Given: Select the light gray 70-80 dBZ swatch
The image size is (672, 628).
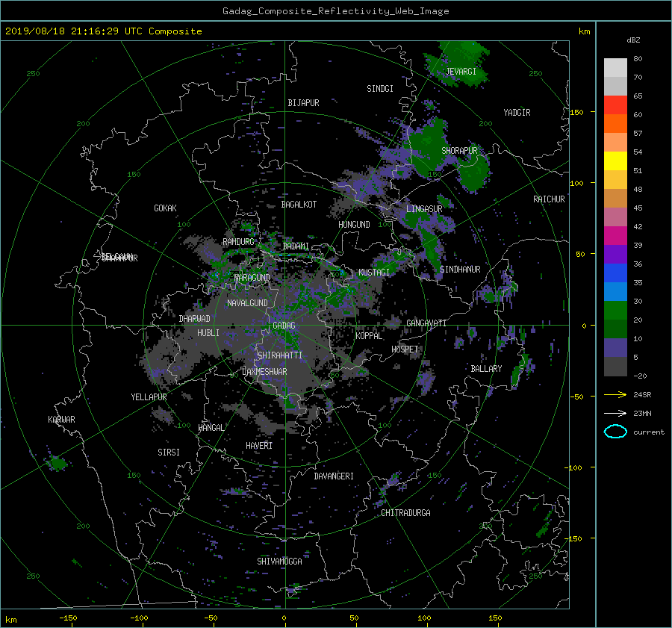Looking at the screenshot, I should click(x=615, y=67).
